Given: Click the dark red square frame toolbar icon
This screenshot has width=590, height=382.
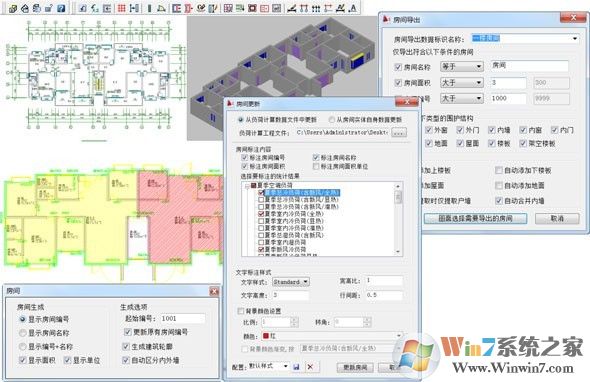Looking at the screenshot, I should tap(252, 8).
